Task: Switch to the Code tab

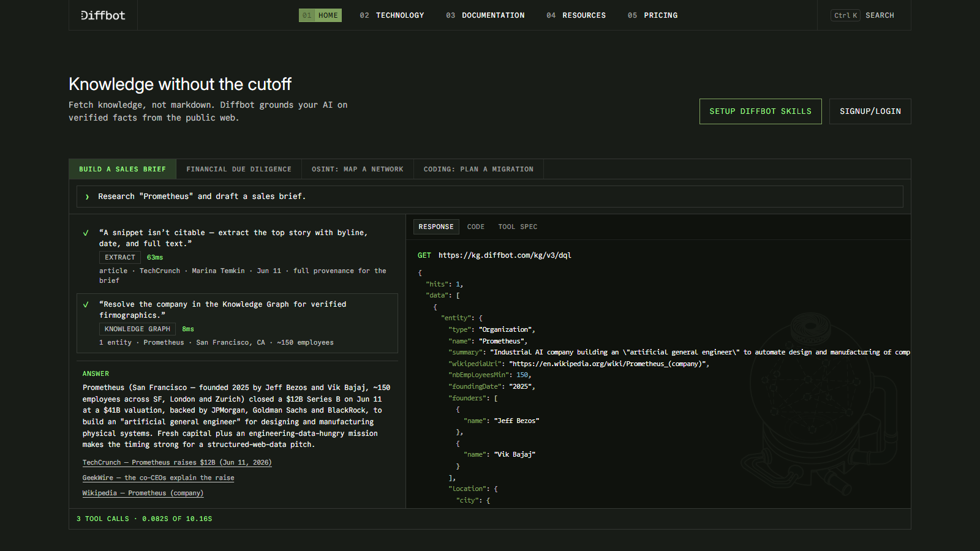Action: tap(476, 227)
